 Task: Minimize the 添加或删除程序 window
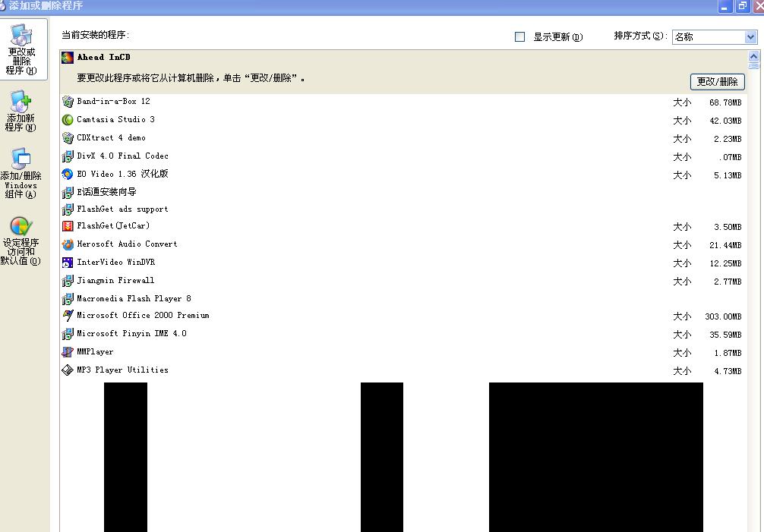725,6
